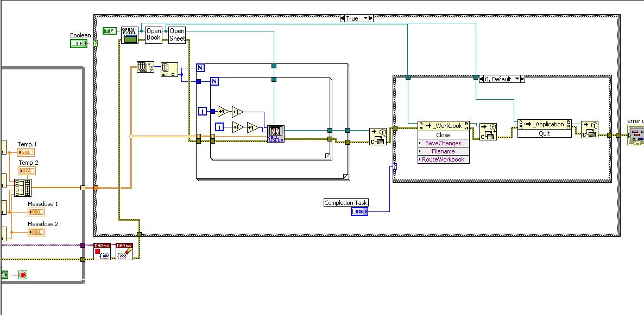This screenshot has width=644, height=315.
Task: Click the case selector terminal of inner case
Action: pyautogui.click(x=395, y=166)
